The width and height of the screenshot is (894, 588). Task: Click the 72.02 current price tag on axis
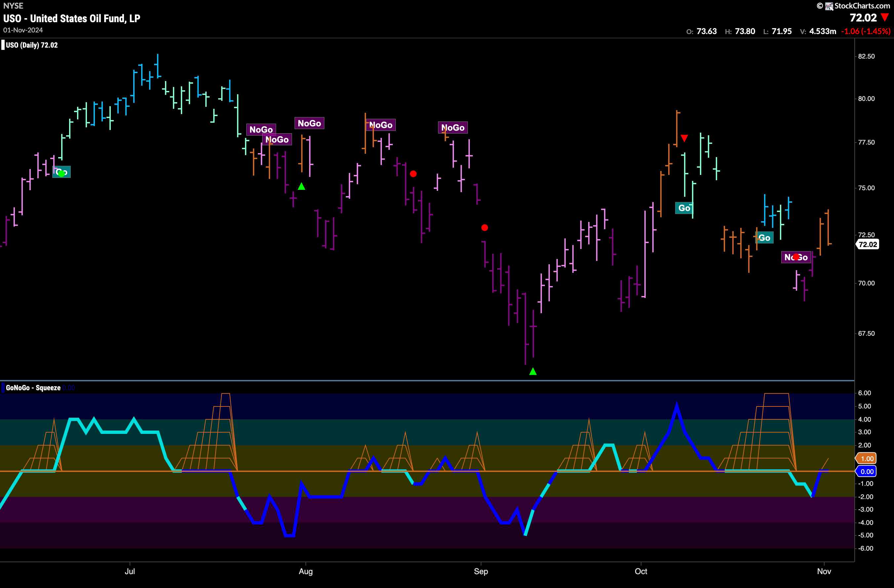868,244
